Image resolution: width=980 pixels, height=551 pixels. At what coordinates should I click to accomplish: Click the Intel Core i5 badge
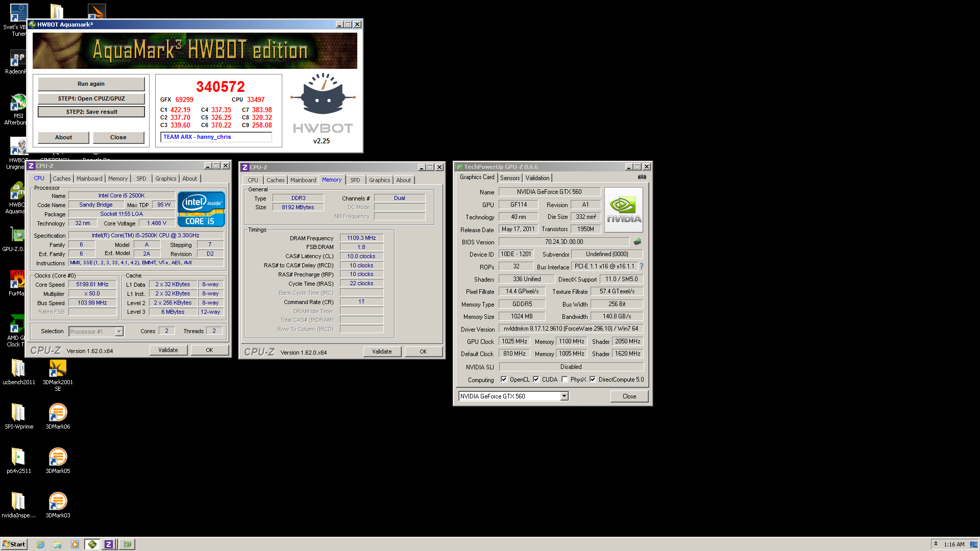201,209
